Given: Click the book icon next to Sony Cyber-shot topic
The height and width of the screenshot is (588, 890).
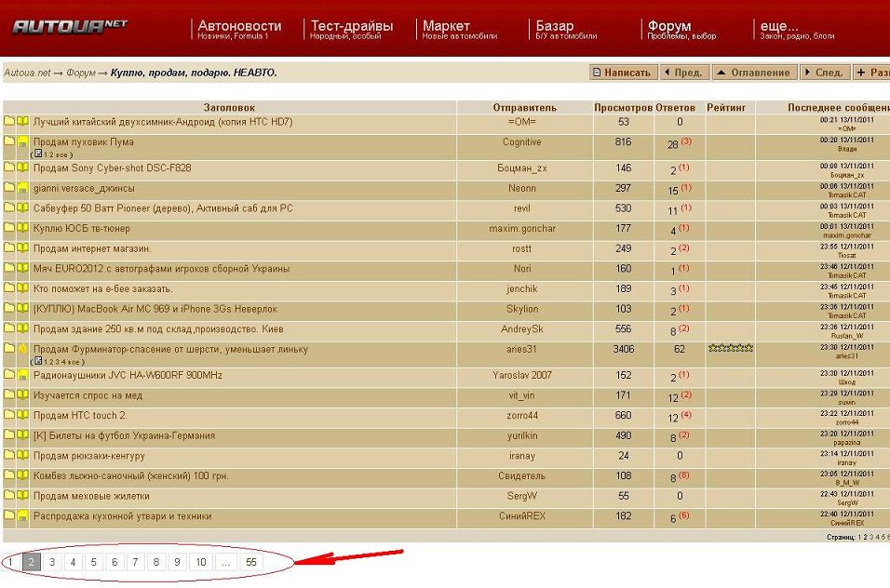Looking at the screenshot, I should [23, 168].
